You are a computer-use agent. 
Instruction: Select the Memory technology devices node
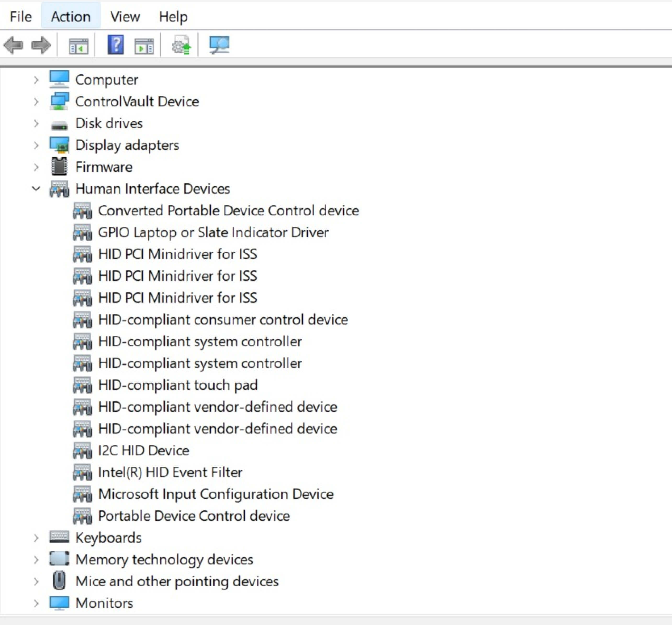[x=164, y=559]
